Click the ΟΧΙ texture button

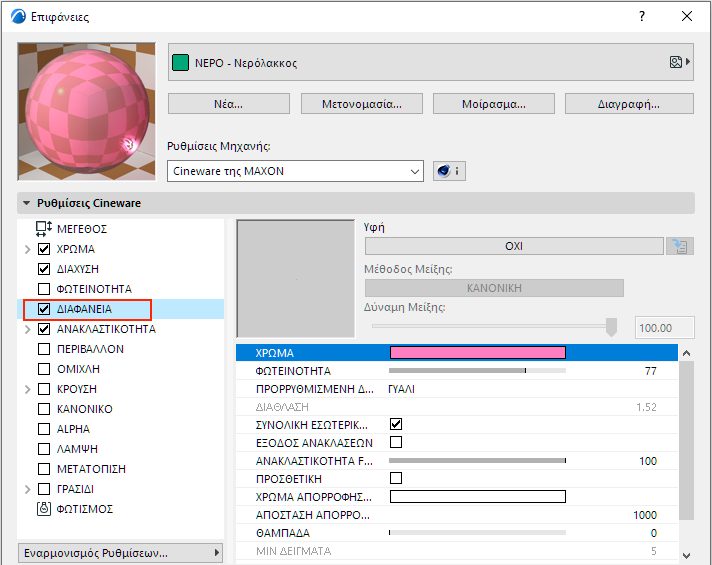[x=514, y=246]
